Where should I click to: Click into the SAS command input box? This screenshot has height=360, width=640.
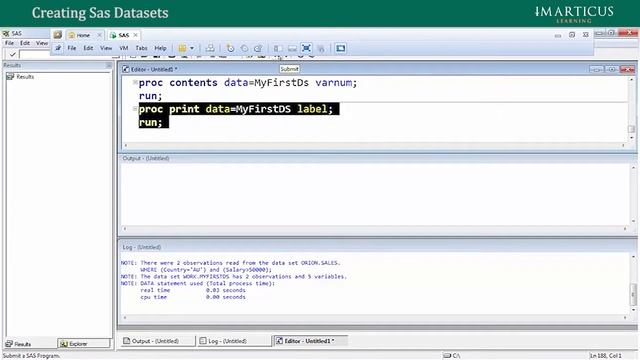tap(35, 54)
